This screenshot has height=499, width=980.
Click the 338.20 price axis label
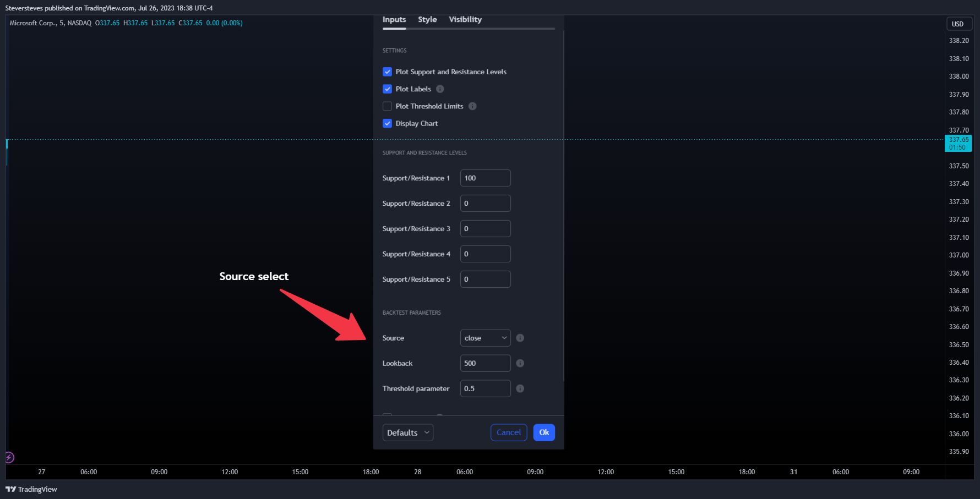coord(959,41)
